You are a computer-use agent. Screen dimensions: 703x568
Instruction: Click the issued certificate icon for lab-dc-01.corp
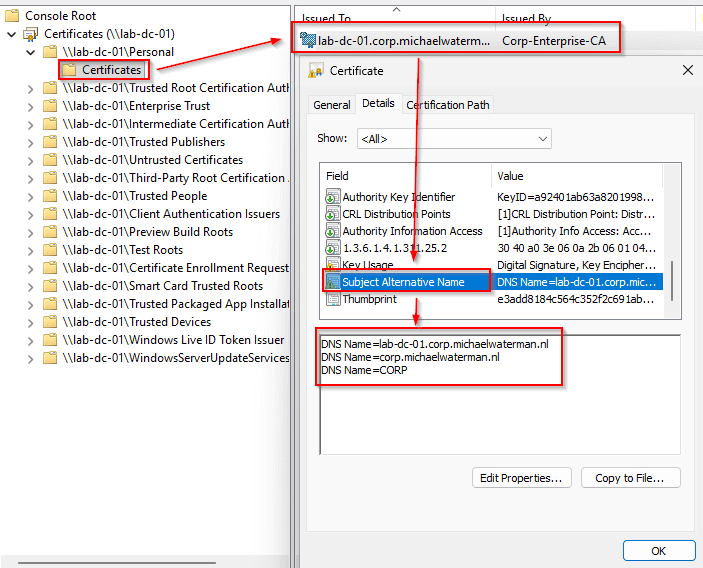(x=308, y=40)
